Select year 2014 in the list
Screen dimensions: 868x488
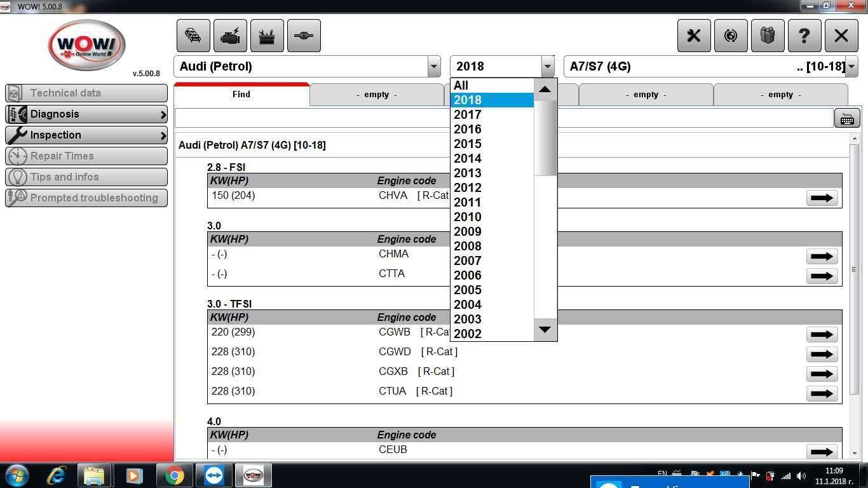tap(492, 158)
